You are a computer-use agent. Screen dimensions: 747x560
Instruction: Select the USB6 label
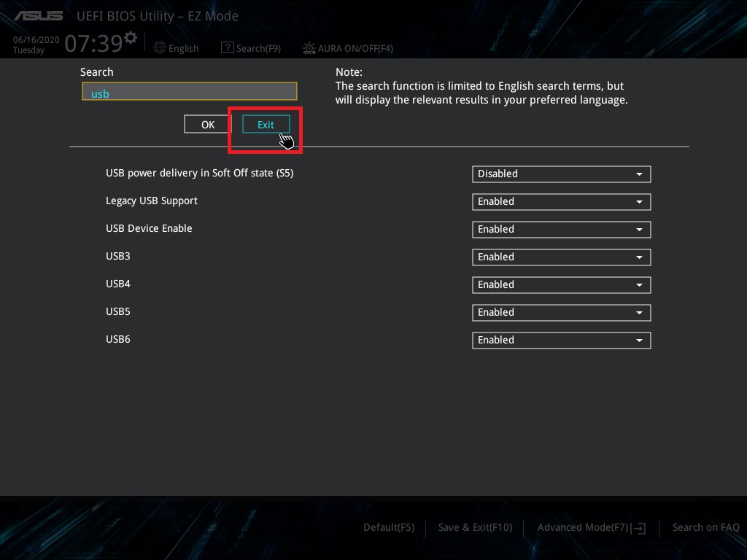(117, 338)
